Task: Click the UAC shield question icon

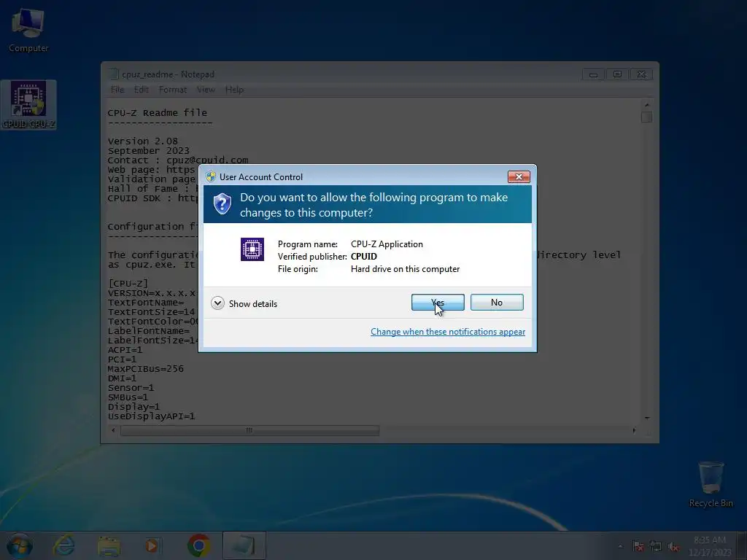Action: tap(222, 204)
